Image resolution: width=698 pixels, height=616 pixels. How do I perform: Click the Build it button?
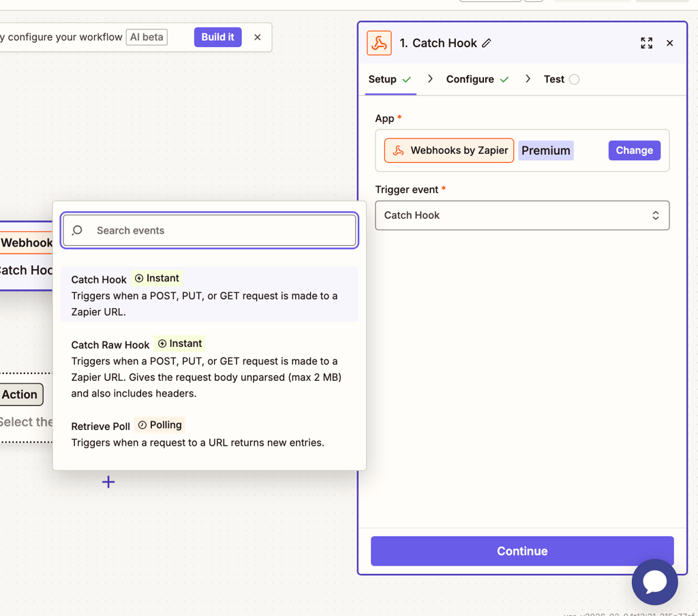[217, 37]
